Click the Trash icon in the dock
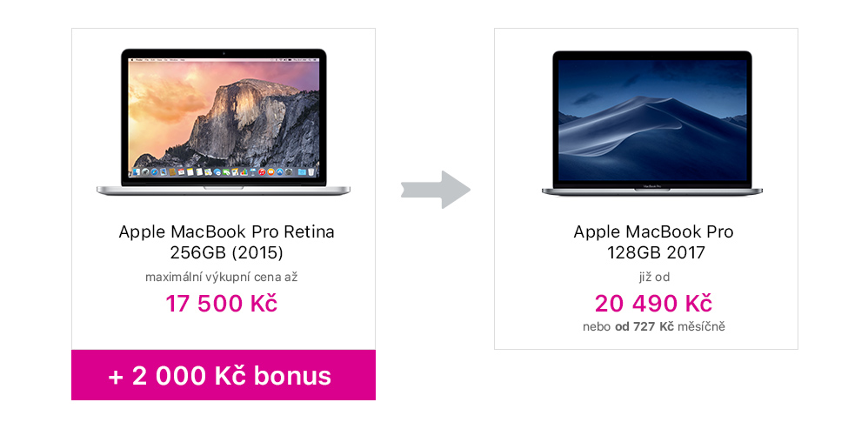 [x=311, y=172]
